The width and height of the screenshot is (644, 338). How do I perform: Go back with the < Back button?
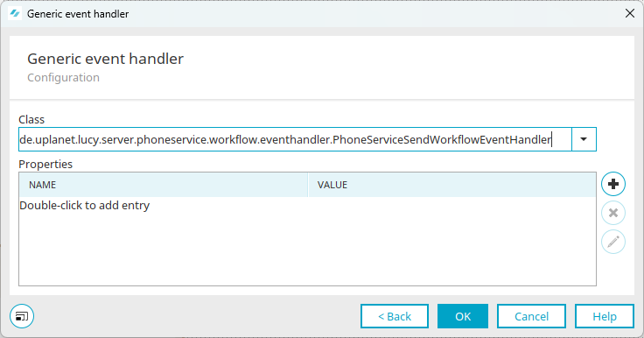tap(395, 316)
